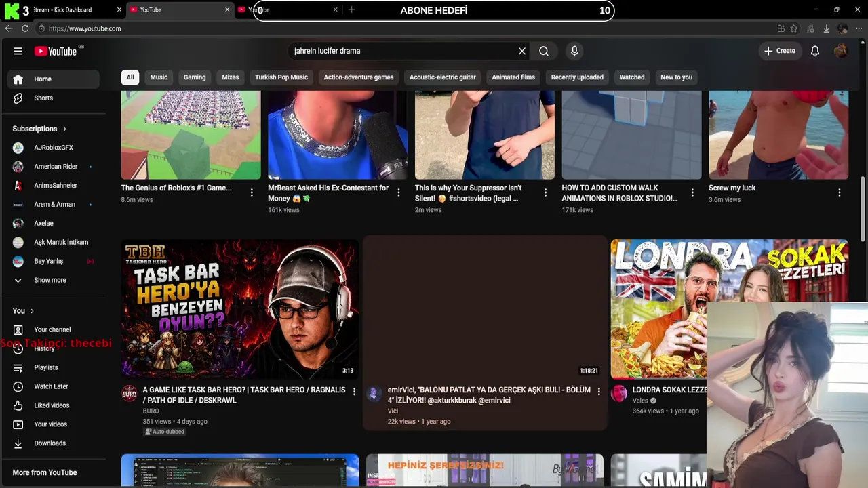Open the media control music icon in toolbar
Image resolution: width=868 pixels, height=488 pixels.
810,28
